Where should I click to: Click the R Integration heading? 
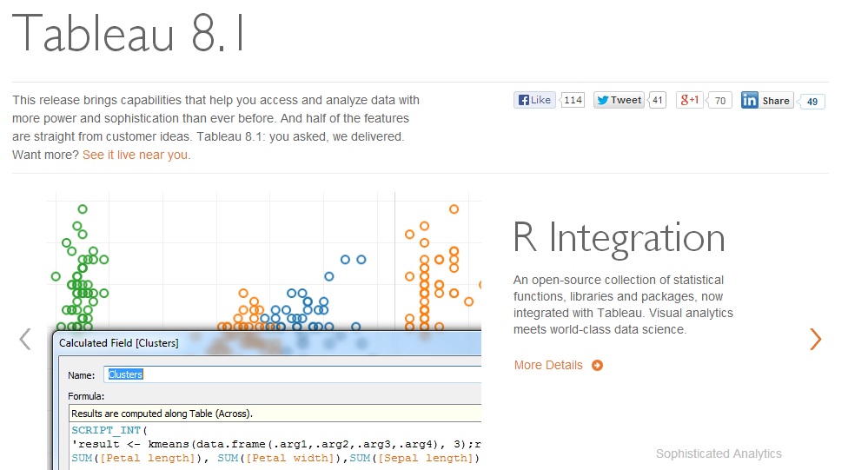[x=619, y=237]
